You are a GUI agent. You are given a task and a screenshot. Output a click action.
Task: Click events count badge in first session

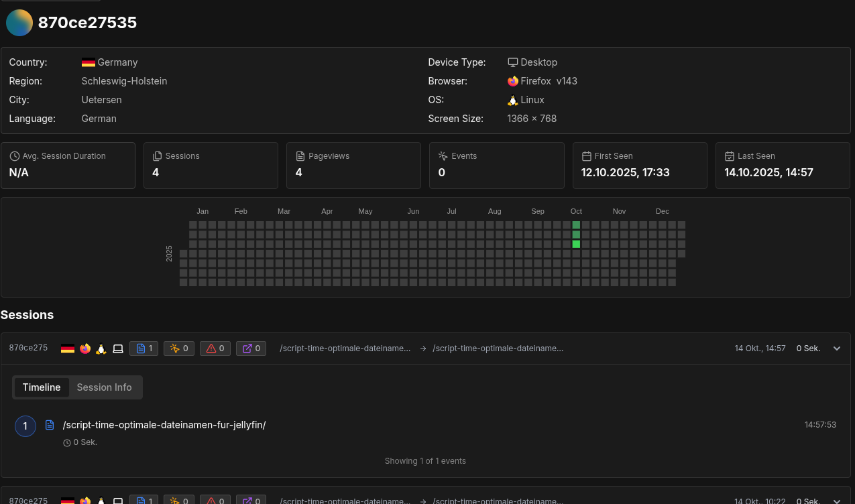[180, 349]
